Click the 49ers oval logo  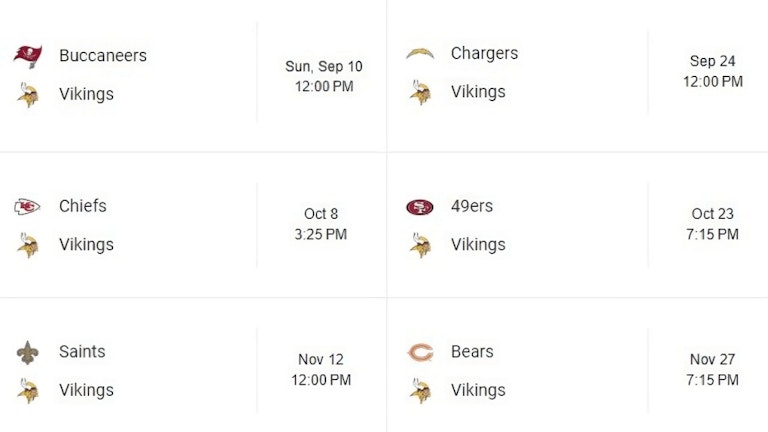[x=420, y=207]
